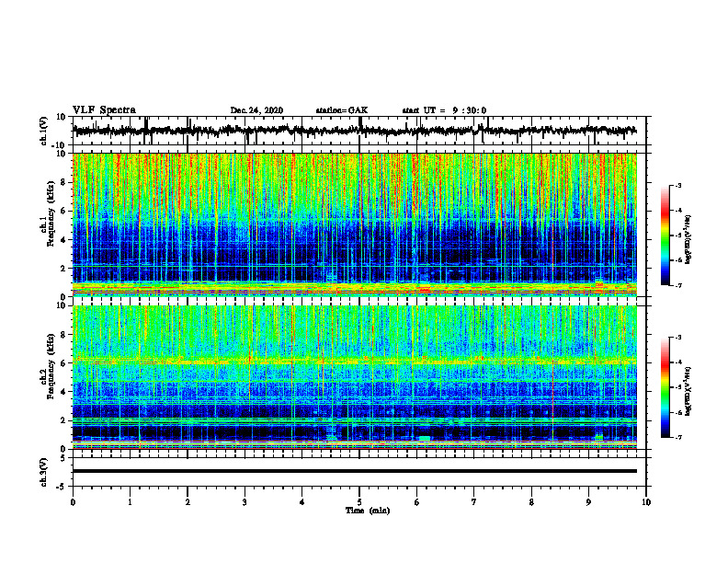This screenshot has width=728, height=563.
Task: Click time axis tick label "9"
Action: click(588, 502)
